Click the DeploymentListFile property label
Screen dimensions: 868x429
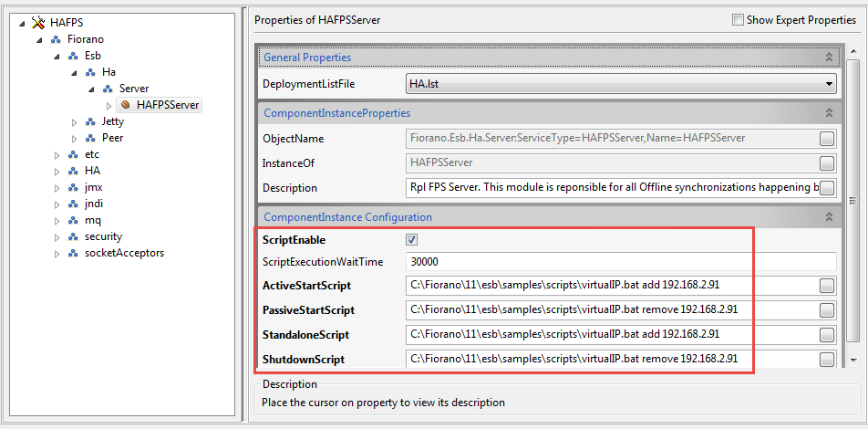click(x=308, y=84)
